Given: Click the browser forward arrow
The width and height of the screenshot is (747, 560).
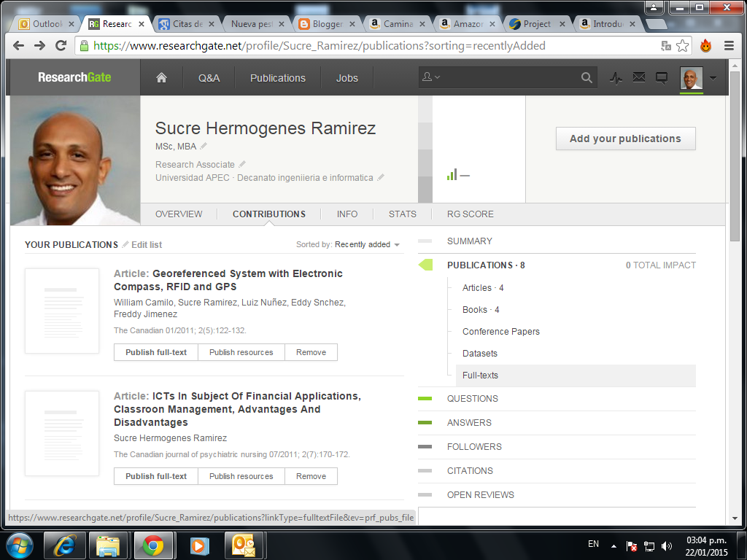Looking at the screenshot, I should coord(40,46).
